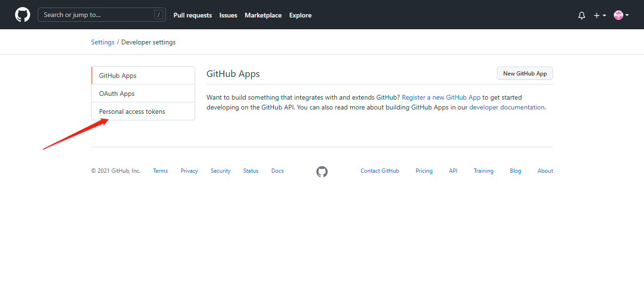Open Security footer link
The width and height of the screenshot is (644, 295).
coord(221,171)
